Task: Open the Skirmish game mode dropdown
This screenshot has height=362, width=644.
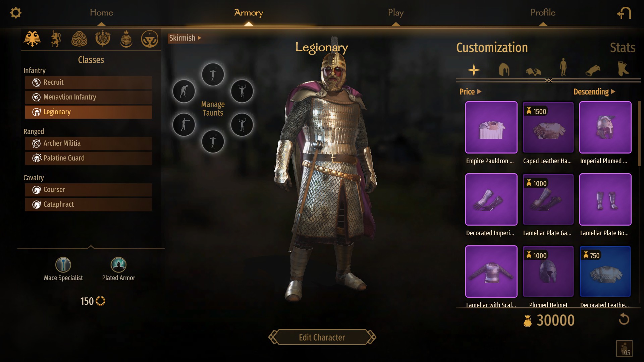Action: [x=185, y=38]
